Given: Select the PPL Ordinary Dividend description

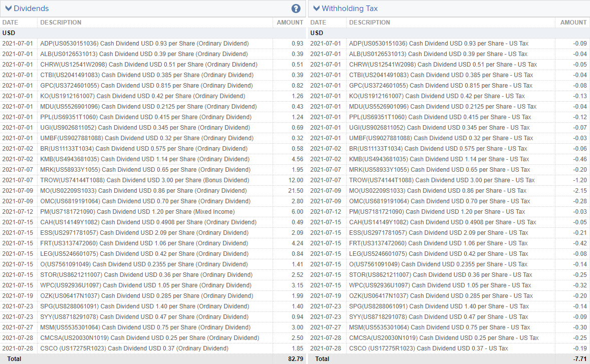Looking at the screenshot, I should pyautogui.click(x=146, y=117).
